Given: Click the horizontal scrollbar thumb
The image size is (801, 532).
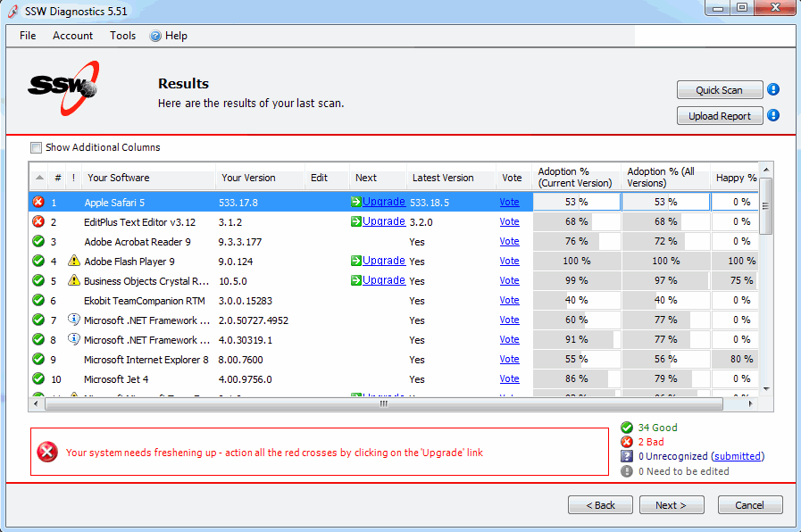Looking at the screenshot, I should pyautogui.click(x=384, y=403).
